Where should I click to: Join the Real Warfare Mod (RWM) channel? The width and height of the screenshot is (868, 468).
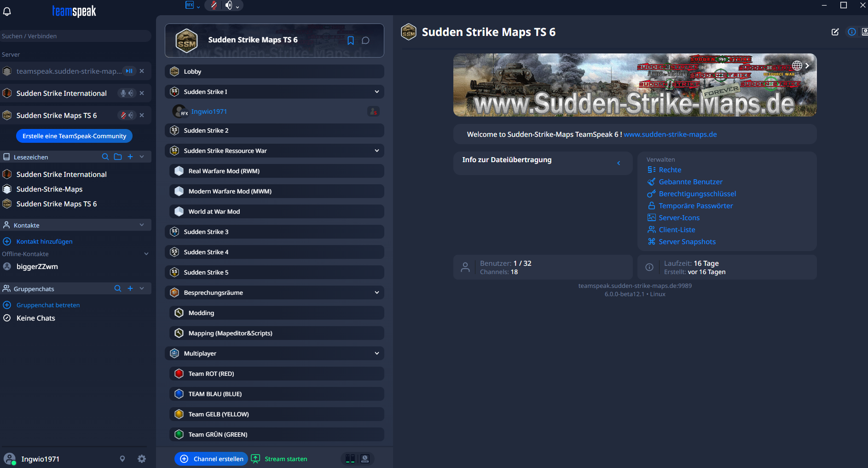point(277,171)
